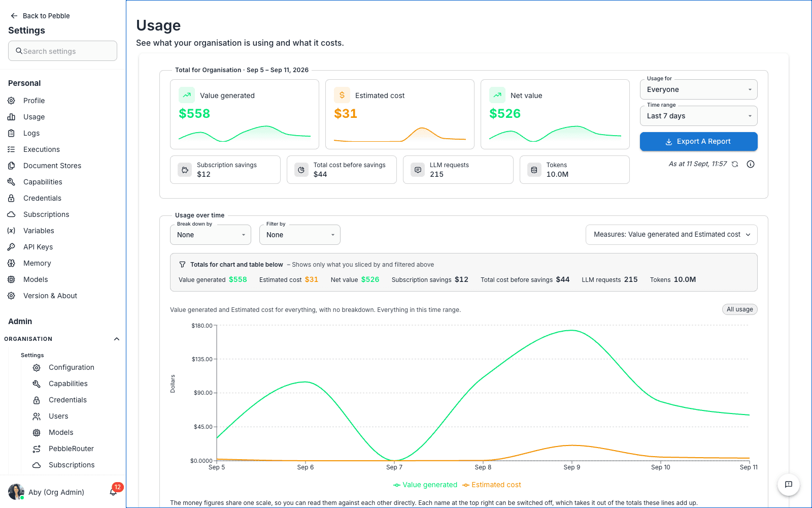Click the Version & About icon
This screenshot has width=812, height=508.
point(11,296)
